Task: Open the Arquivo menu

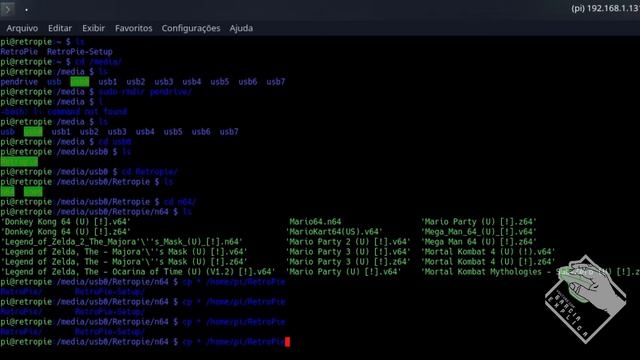Action: (x=22, y=28)
